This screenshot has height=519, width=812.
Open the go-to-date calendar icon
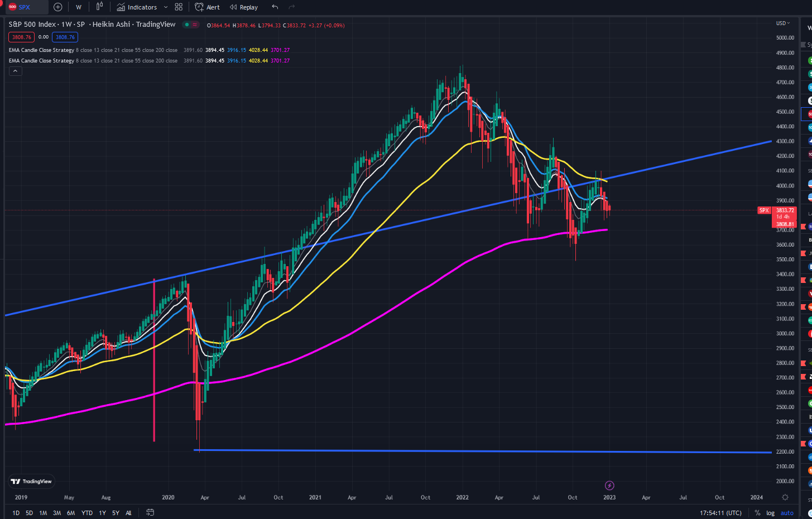(x=150, y=512)
